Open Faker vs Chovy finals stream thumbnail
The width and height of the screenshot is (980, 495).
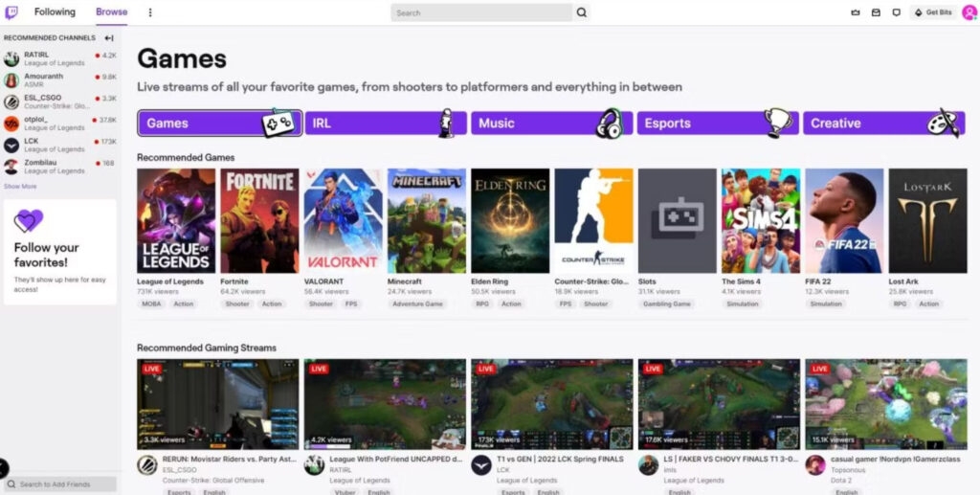tap(719, 404)
